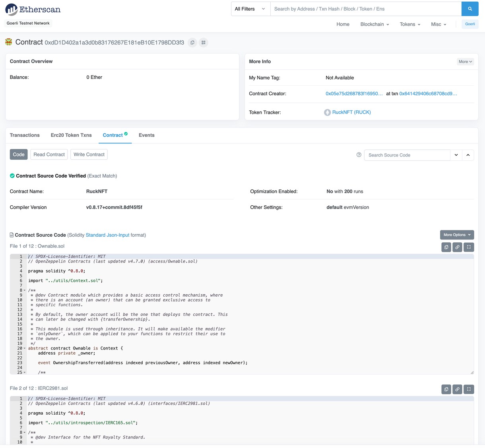Image resolution: width=485 pixels, height=448 pixels.
Task: Select the Write Contract tab
Action: [x=89, y=154]
